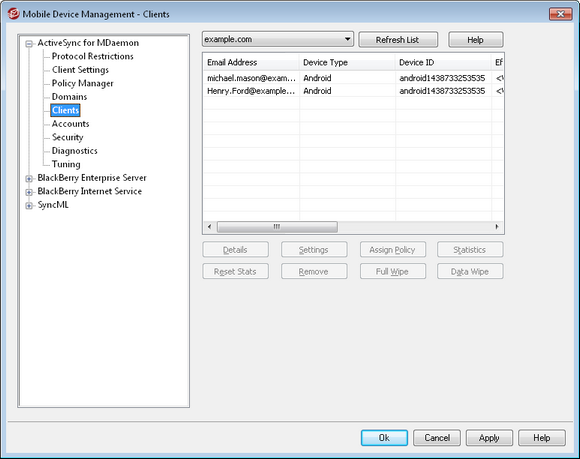Open Accounts in the tree
The height and width of the screenshot is (459, 580).
point(70,124)
